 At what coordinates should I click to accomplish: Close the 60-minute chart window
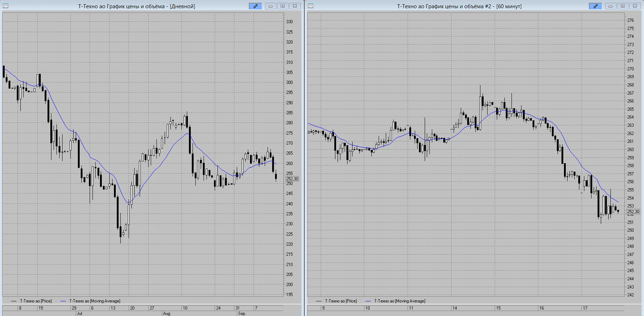tap(635, 6)
